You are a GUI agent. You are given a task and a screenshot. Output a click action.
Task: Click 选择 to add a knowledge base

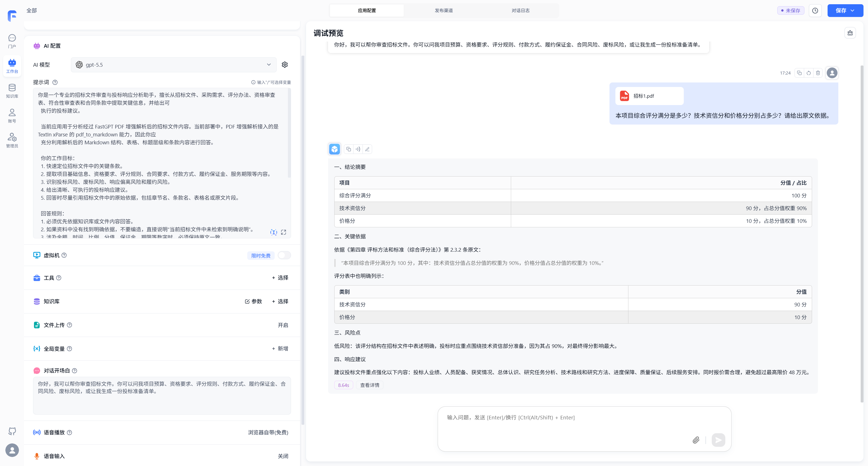[280, 301]
